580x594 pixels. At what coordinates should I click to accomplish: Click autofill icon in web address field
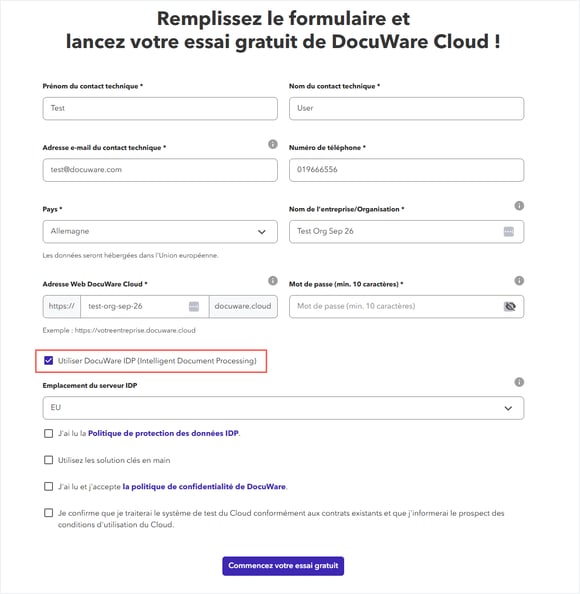coord(194,306)
